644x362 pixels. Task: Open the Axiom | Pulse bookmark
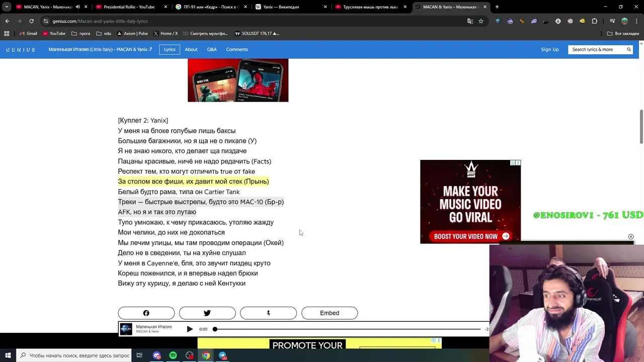click(132, 33)
